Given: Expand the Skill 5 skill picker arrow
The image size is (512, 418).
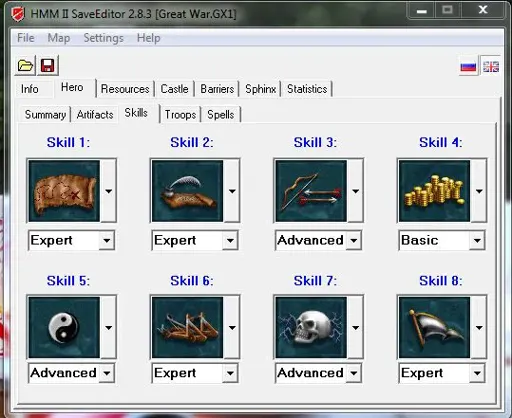Looking at the screenshot, I should (x=108, y=327).
